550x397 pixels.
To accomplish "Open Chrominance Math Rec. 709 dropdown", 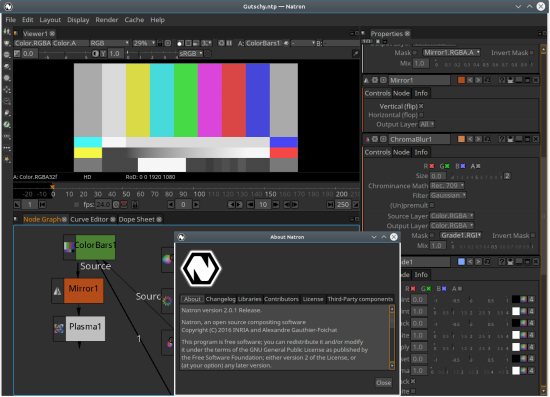I will pyautogui.click(x=447, y=186).
